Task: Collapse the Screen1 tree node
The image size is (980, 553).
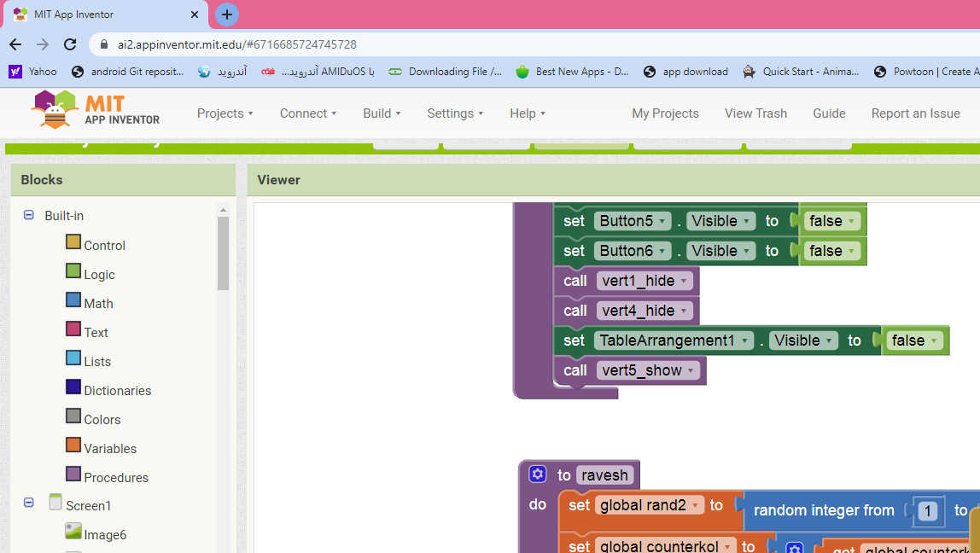Action: point(29,504)
